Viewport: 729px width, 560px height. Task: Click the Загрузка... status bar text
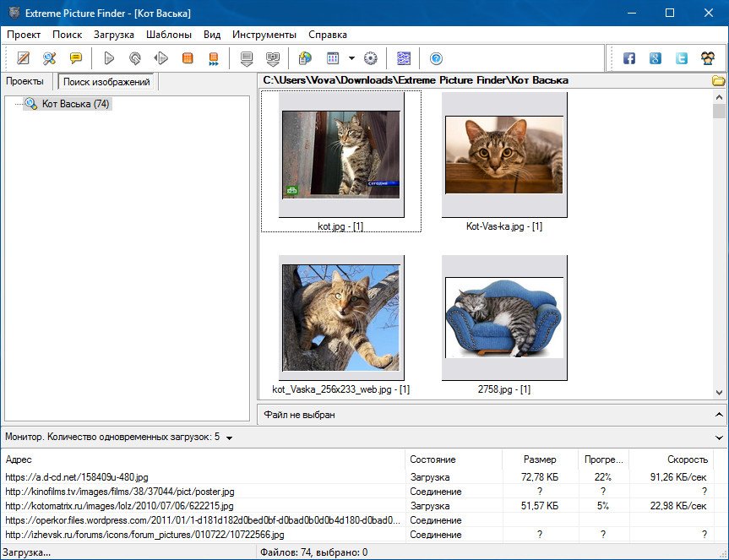(26, 552)
